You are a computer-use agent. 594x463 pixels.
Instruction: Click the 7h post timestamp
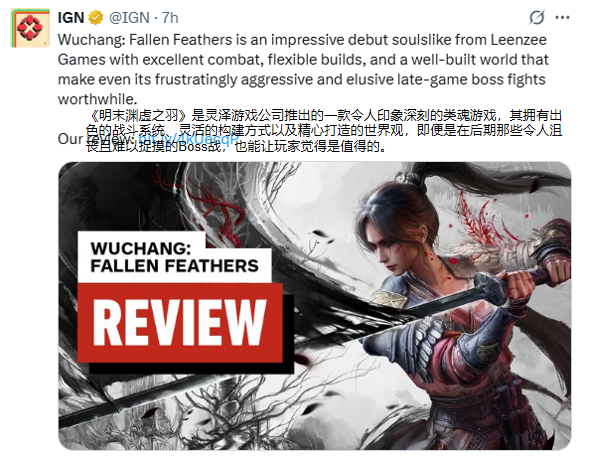pos(170,18)
